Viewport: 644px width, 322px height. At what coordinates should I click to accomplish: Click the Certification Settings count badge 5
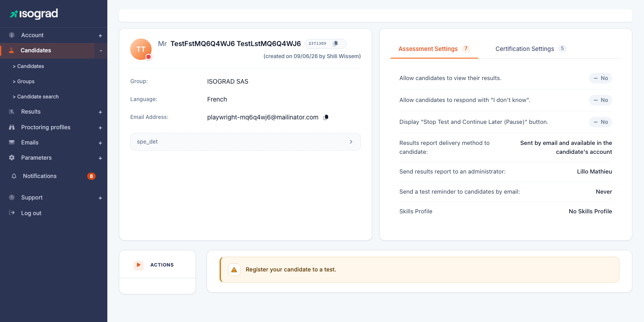(x=562, y=49)
